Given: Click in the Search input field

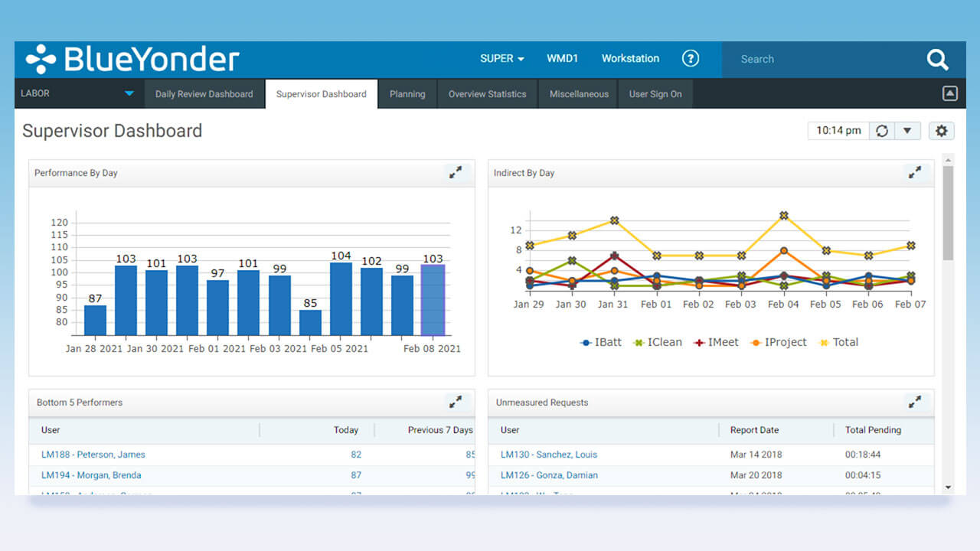Looking at the screenshot, I should (819, 59).
